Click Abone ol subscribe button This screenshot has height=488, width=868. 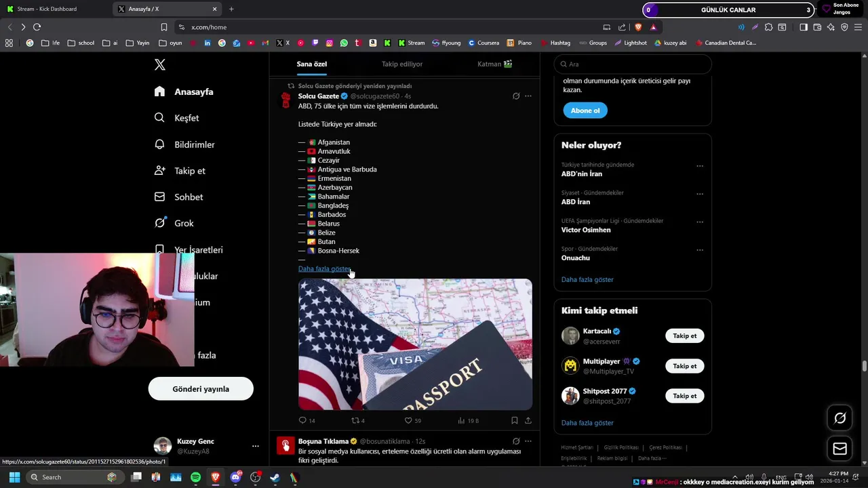point(585,110)
